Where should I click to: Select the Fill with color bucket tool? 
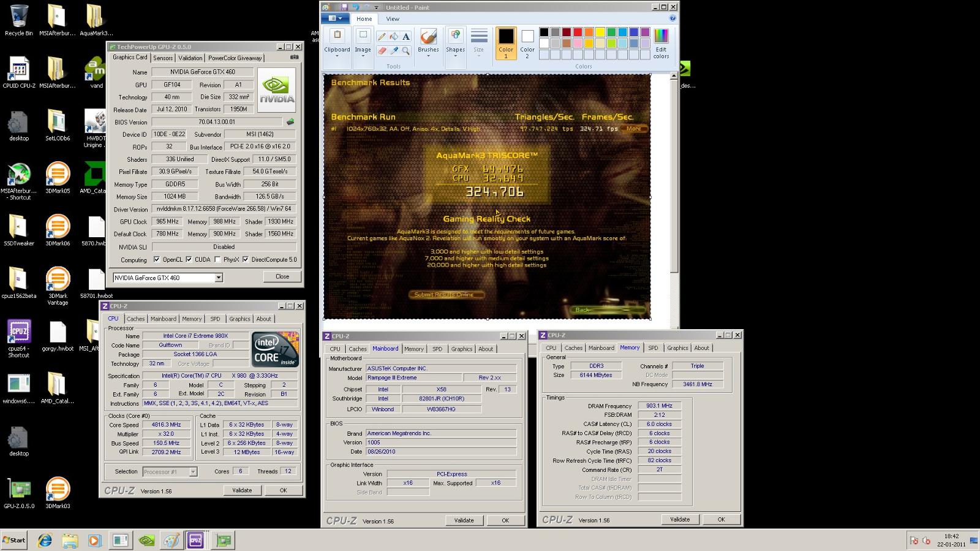click(394, 37)
